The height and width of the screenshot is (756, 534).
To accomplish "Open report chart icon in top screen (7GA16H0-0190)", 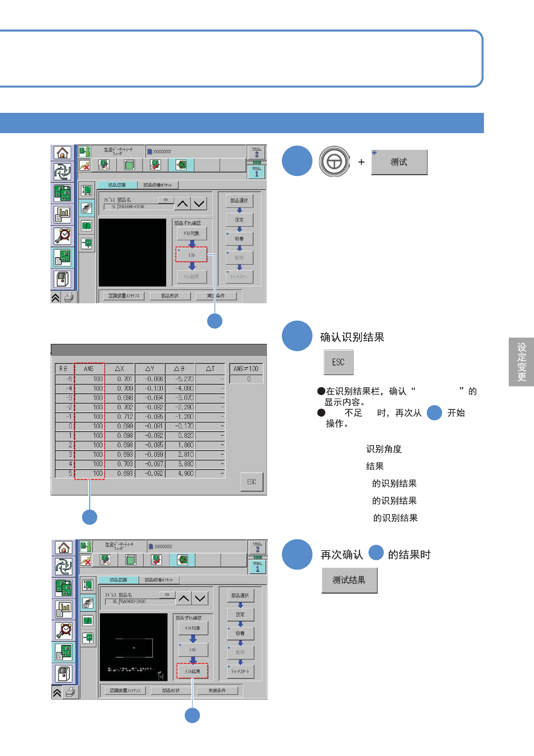I will click(x=62, y=214).
